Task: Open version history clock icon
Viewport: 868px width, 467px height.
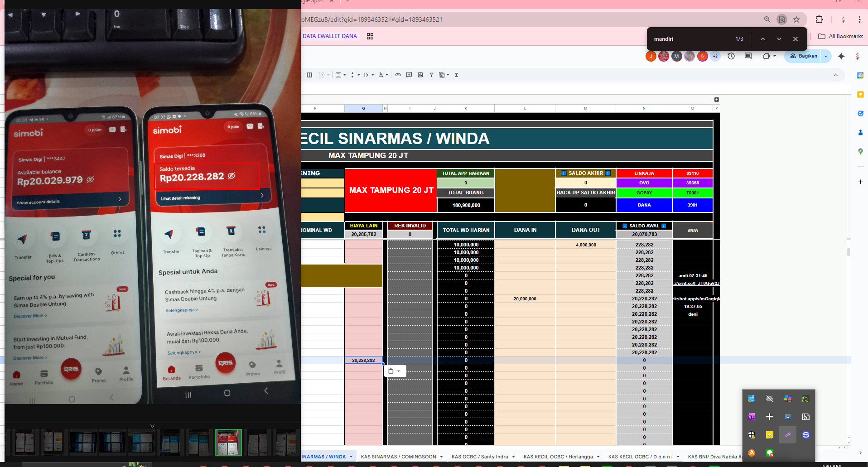Action: pos(731,56)
